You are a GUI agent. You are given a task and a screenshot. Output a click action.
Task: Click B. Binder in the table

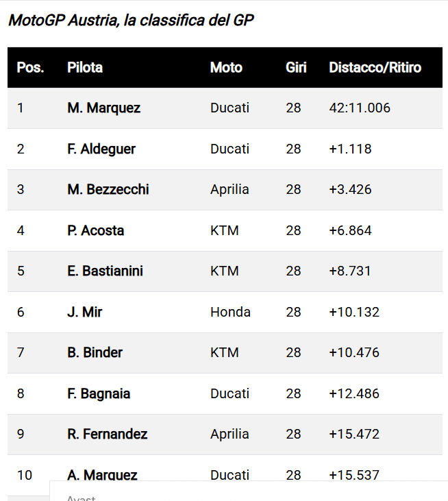(x=95, y=352)
